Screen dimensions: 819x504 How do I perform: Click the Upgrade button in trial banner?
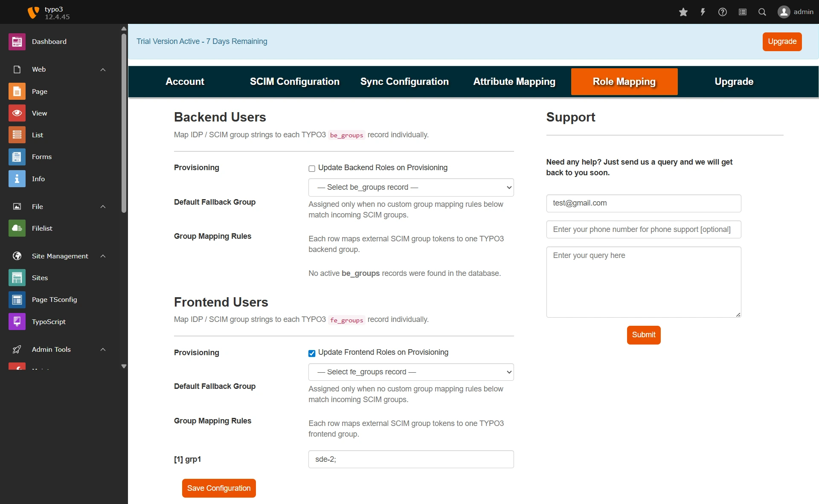[782, 41]
